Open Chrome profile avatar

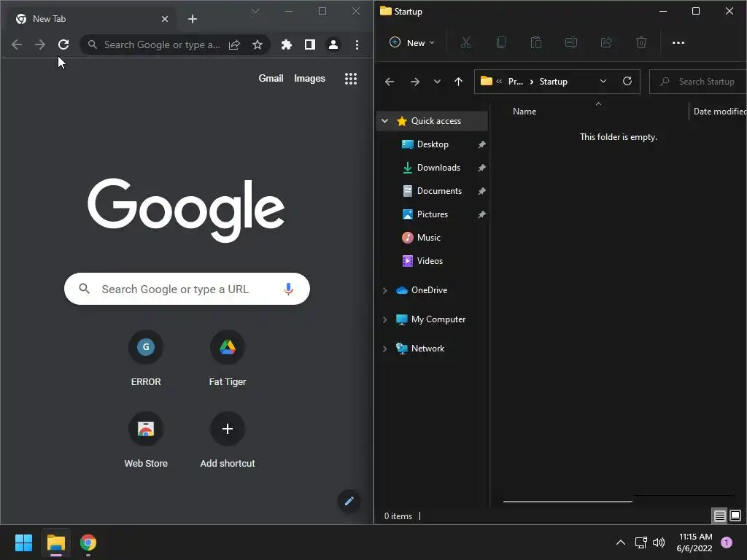[333, 44]
